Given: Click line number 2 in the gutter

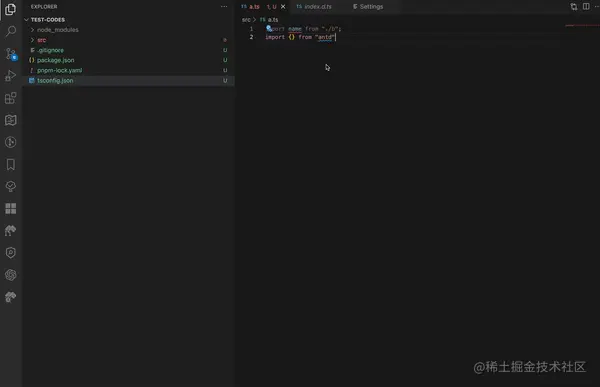Looking at the screenshot, I should 251,37.
